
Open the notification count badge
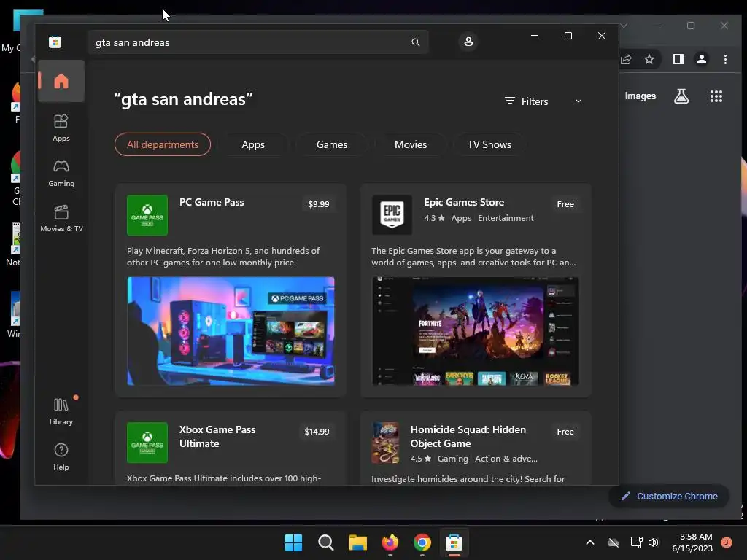(727, 542)
